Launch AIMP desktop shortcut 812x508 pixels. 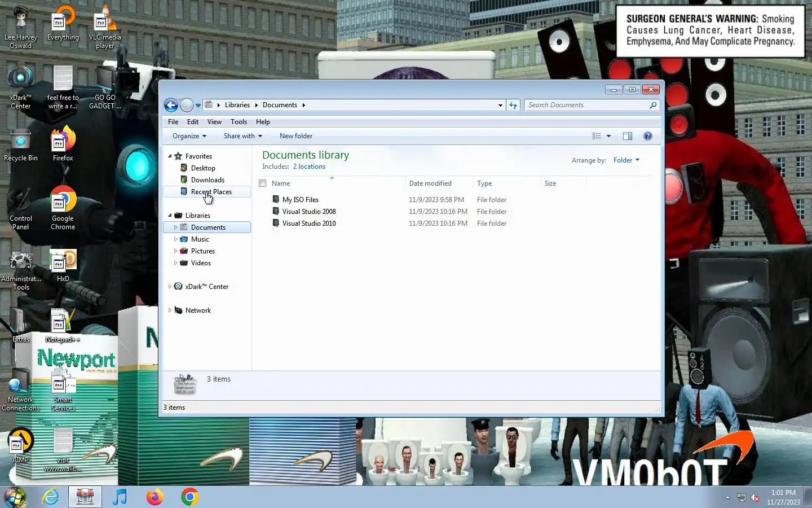click(x=21, y=446)
